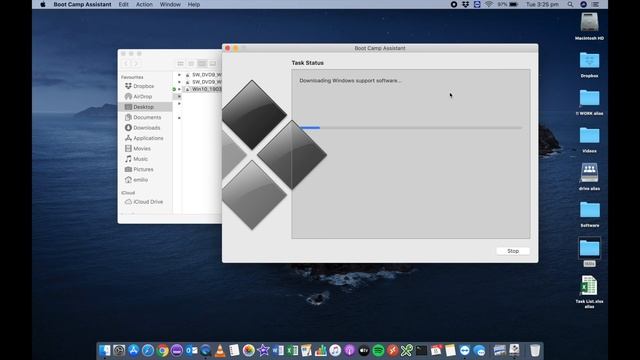Open Photos from the Dock
Image resolution: width=640 pixels, height=360 pixels.
[x=249, y=350]
